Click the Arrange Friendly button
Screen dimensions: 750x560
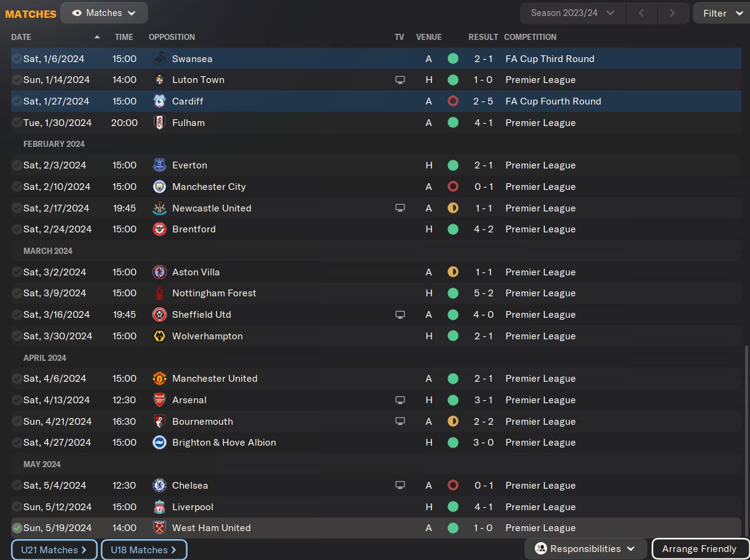point(699,549)
